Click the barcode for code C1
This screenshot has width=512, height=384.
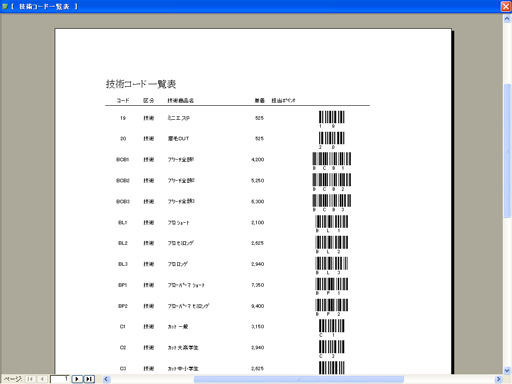[332, 328]
